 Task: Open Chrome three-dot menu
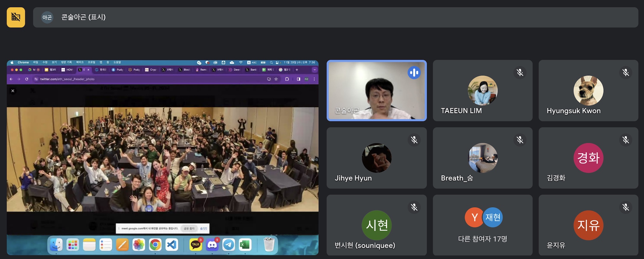pos(314,79)
